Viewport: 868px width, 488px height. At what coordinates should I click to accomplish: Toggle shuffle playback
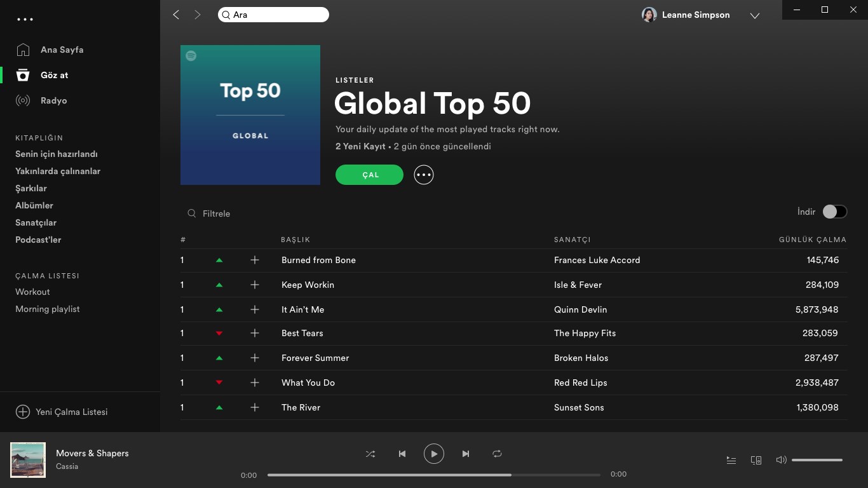[x=370, y=454]
